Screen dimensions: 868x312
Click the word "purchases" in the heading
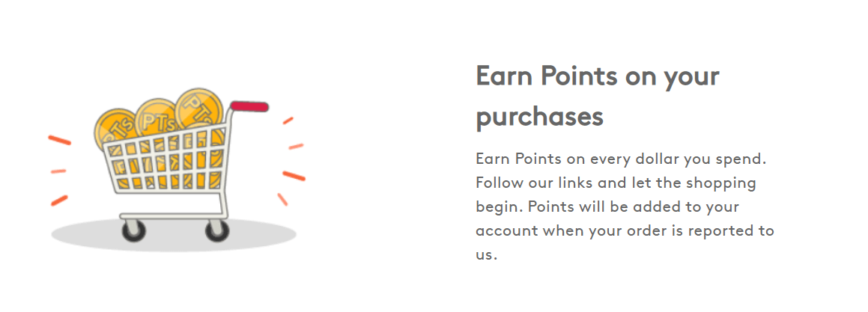539,117
